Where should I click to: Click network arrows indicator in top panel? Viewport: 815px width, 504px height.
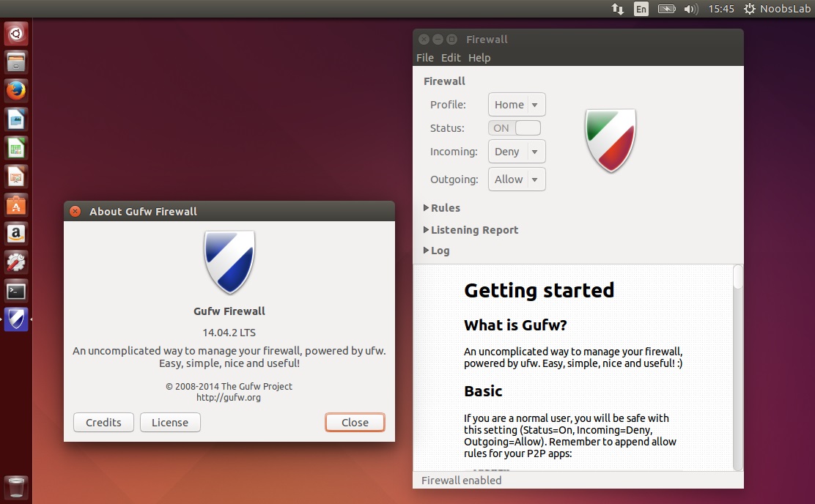pos(618,9)
